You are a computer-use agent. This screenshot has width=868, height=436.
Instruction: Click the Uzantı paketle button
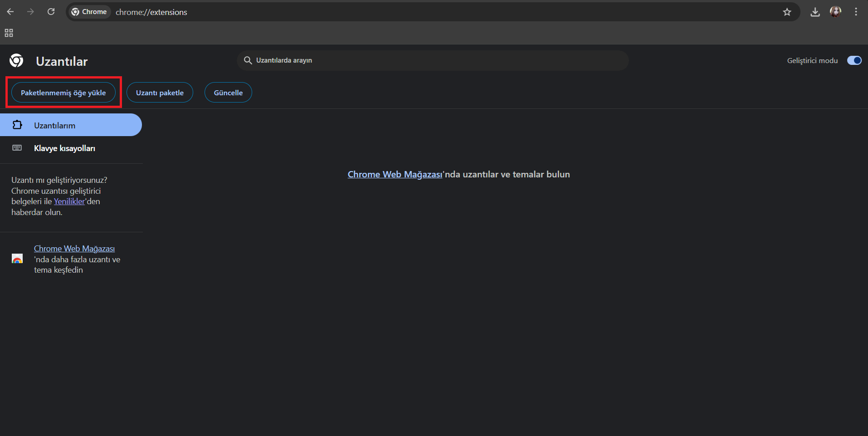[160, 93]
